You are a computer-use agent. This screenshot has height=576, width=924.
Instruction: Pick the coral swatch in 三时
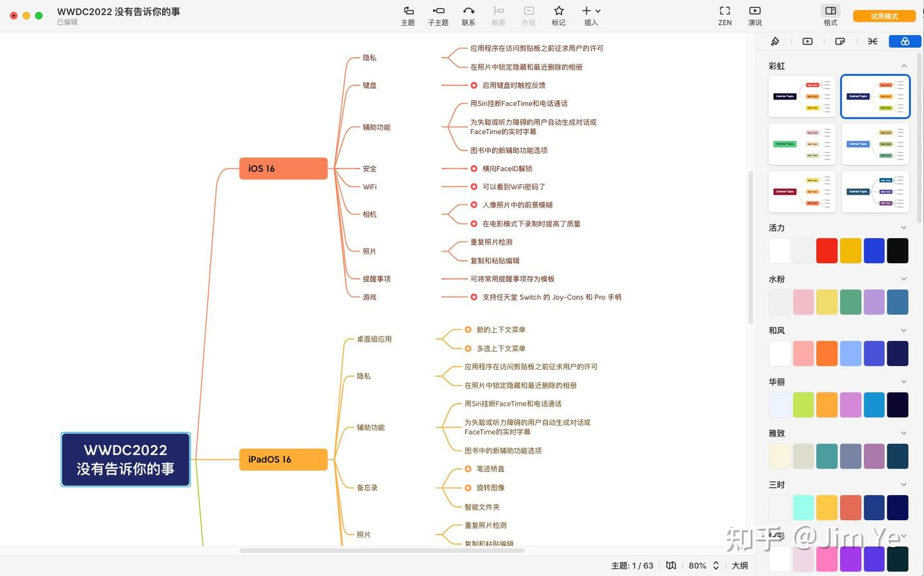[850, 507]
